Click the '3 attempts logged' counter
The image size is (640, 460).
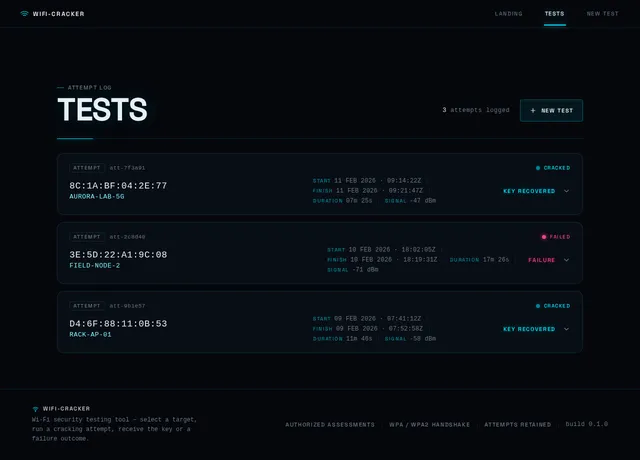coord(476,110)
